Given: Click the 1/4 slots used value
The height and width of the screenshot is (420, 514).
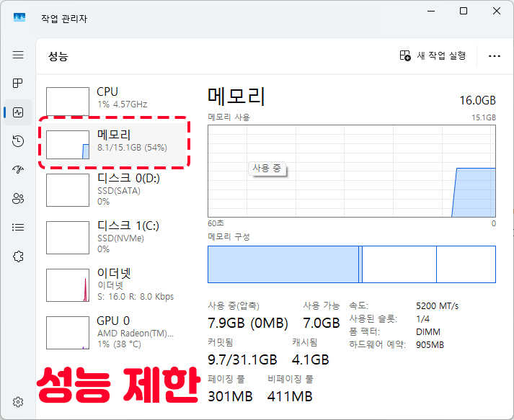Looking at the screenshot, I should tap(422, 318).
